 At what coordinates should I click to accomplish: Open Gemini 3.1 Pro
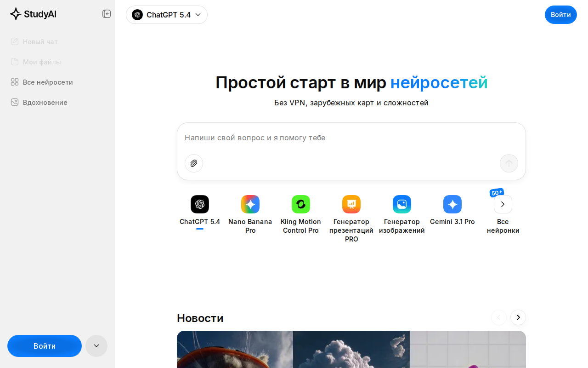[452, 204]
